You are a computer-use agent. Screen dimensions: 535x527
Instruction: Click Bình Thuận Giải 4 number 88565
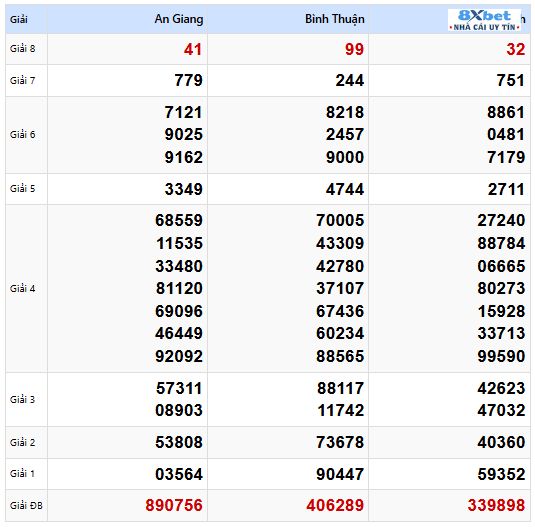pos(340,356)
